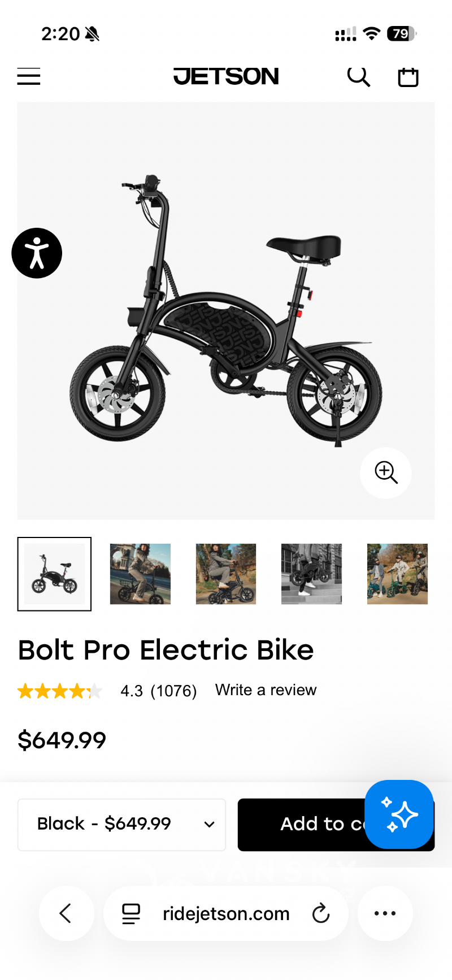The image size is (452, 980).
Task: Open the page settings icon in the address bar
Action: point(131,913)
